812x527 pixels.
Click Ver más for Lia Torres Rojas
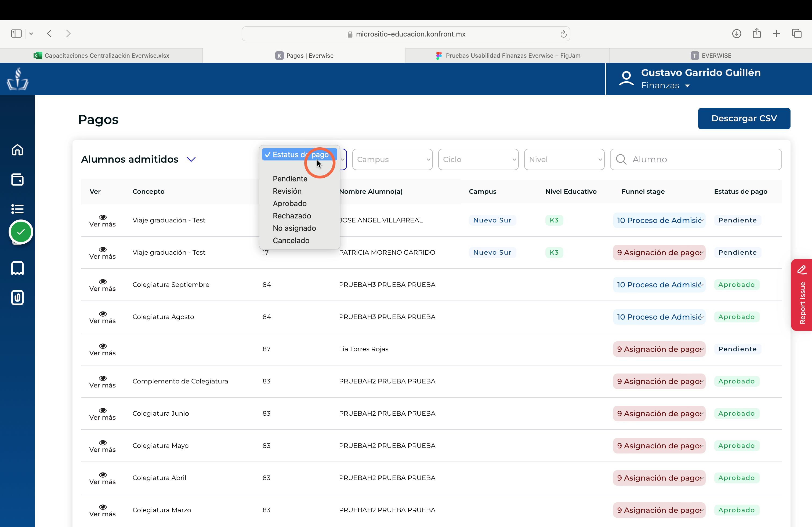tap(102, 349)
